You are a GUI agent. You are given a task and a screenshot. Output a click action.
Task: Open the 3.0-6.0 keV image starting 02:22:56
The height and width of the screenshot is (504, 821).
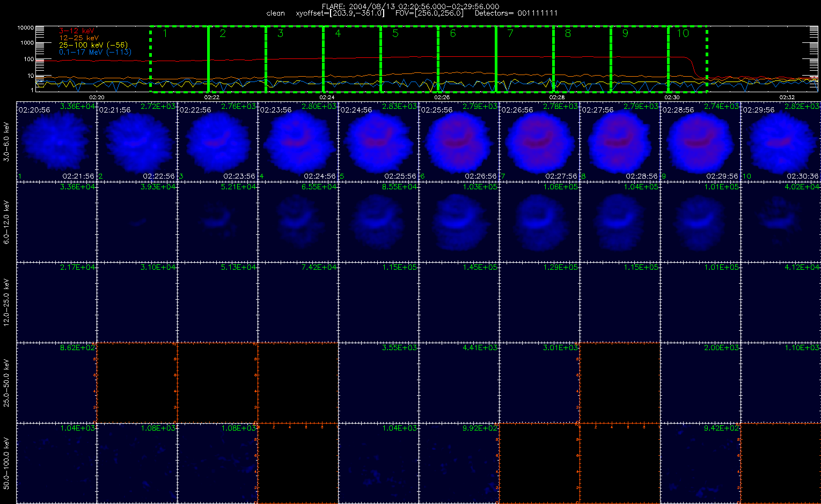click(217, 141)
